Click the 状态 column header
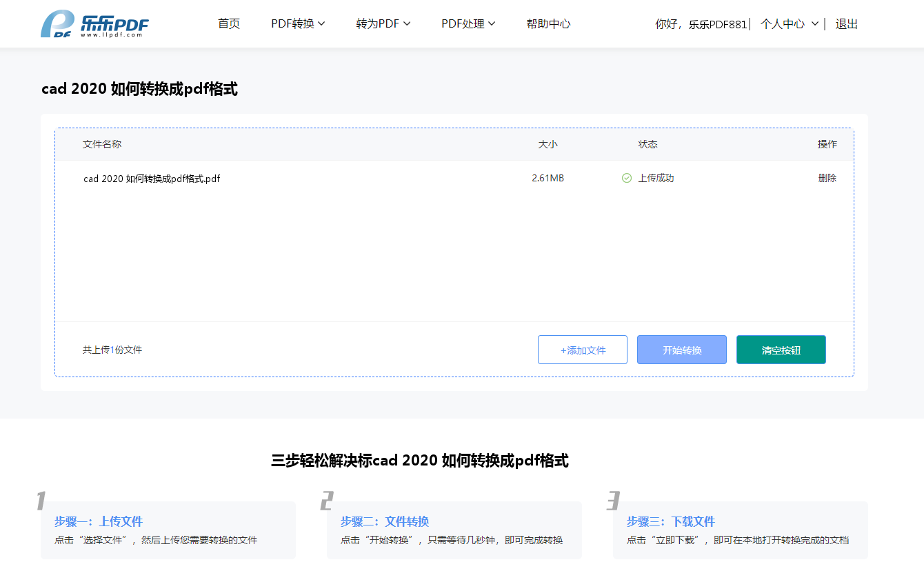 (647, 144)
